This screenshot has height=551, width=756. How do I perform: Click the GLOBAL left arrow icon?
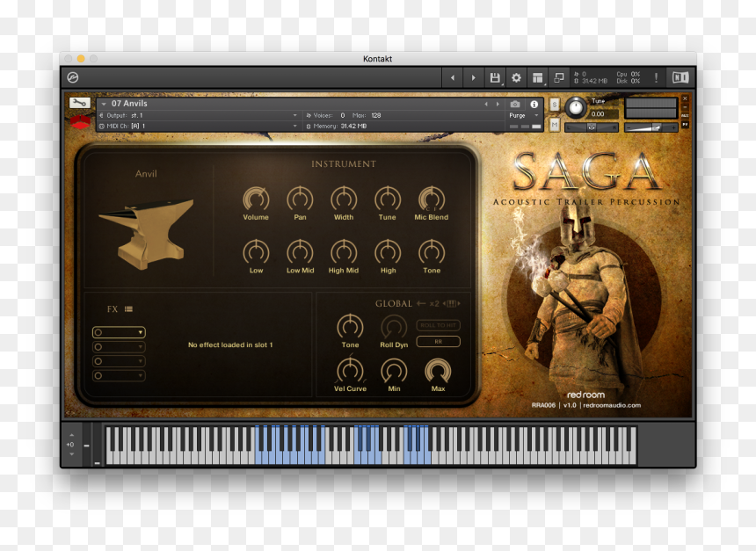421,303
